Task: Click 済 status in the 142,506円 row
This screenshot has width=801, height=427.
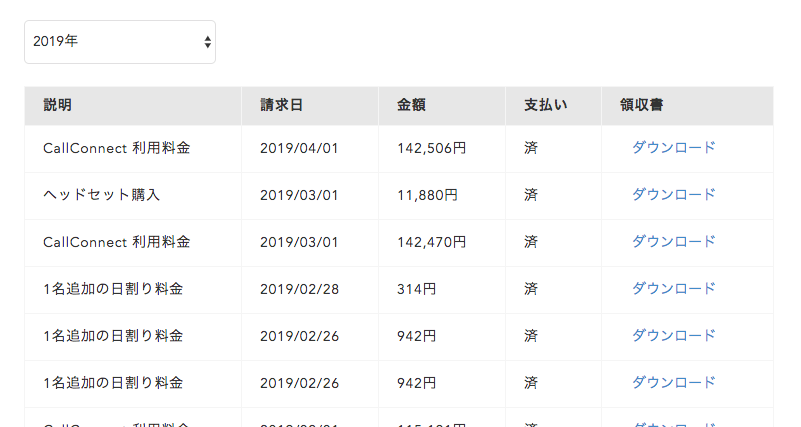Action: [531, 148]
